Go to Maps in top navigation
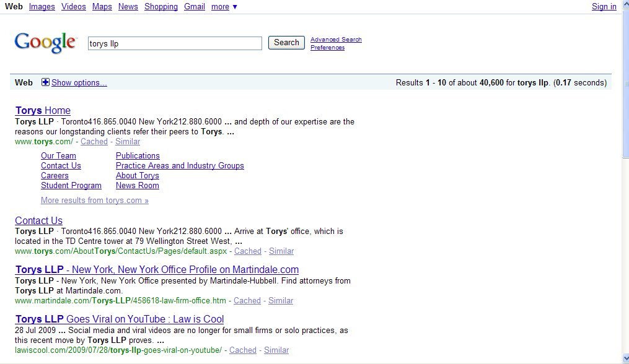Image resolution: width=629 pixels, height=364 pixels. (102, 7)
